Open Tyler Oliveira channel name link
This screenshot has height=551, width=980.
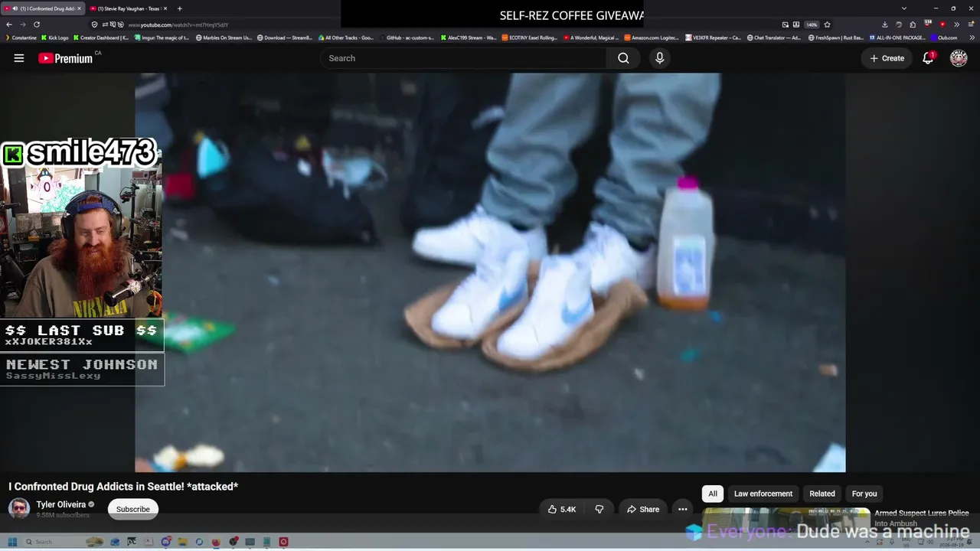click(61, 504)
